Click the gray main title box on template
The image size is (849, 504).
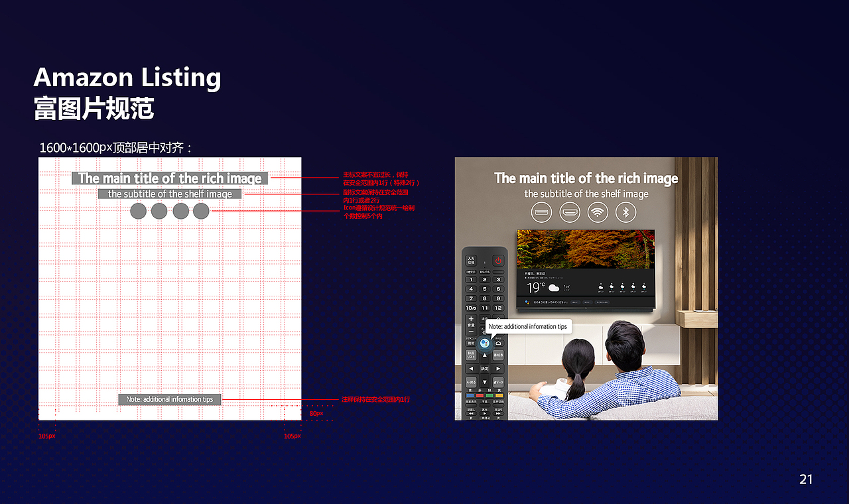pos(170,178)
